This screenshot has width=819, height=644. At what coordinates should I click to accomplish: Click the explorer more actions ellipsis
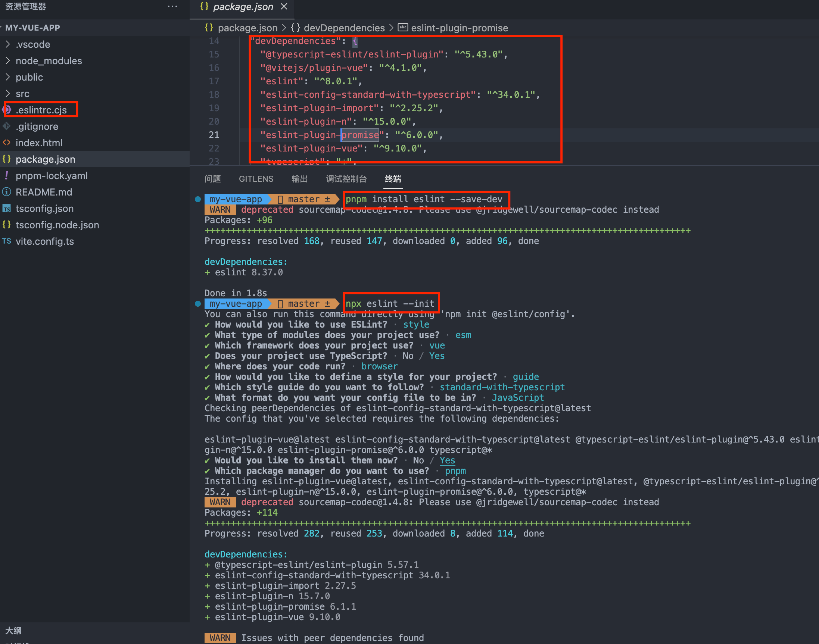(x=172, y=6)
